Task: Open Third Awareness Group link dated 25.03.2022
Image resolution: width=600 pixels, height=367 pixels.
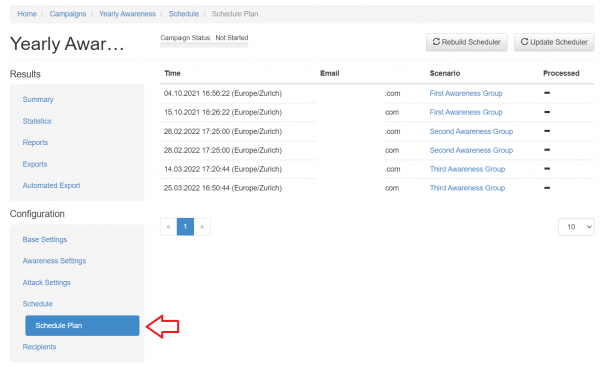Action: tap(467, 188)
